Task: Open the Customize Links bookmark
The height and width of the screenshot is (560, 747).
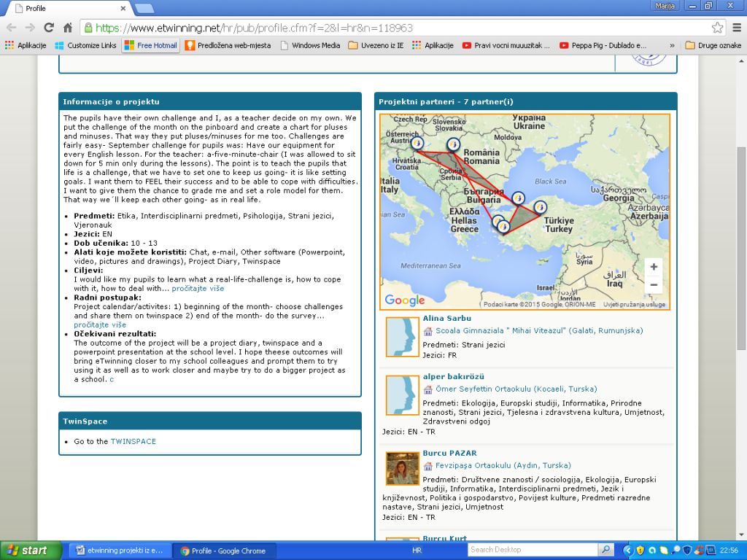Action: point(86,45)
